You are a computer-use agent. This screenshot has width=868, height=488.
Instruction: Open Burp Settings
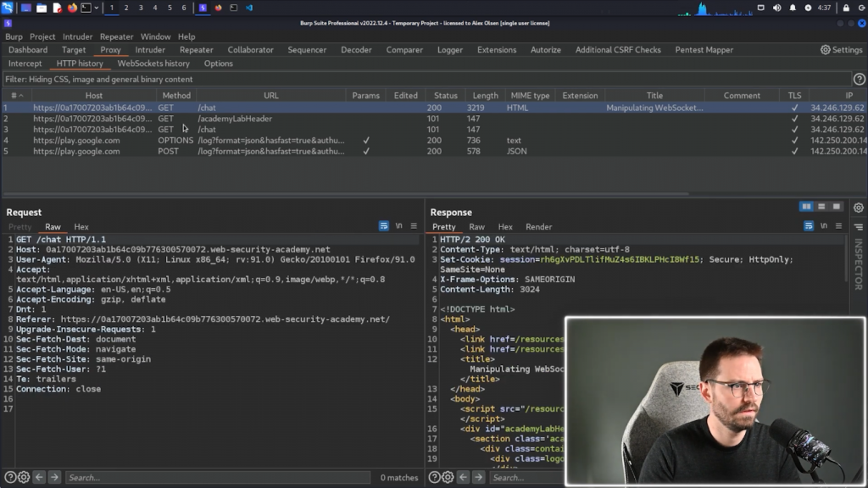[x=841, y=50]
